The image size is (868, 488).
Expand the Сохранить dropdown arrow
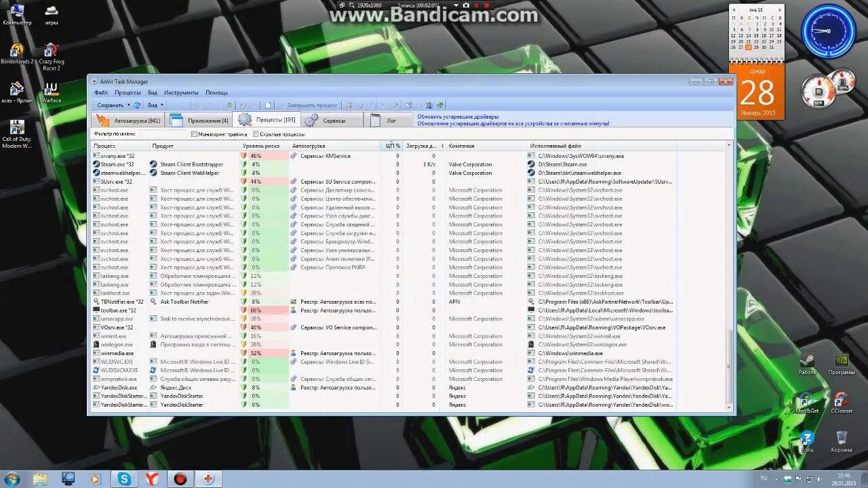(x=129, y=105)
